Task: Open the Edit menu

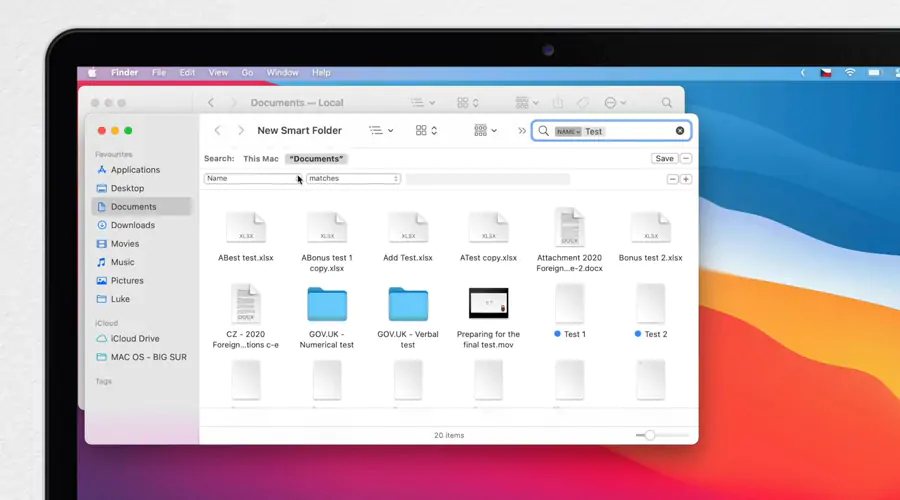Action: (x=187, y=73)
